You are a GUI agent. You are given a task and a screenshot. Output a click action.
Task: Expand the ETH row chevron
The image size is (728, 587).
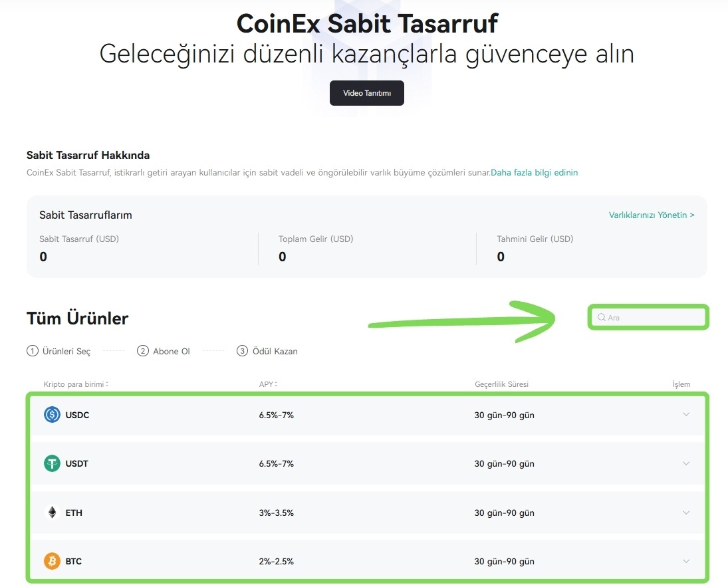point(685,513)
